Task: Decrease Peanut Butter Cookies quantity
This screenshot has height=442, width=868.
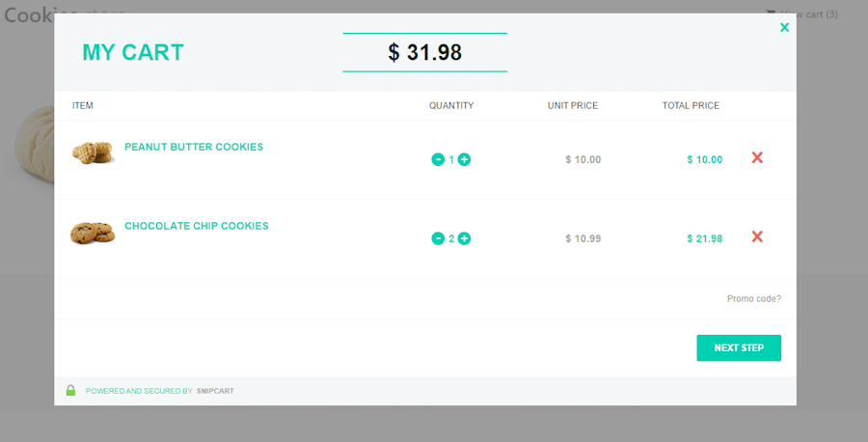Action: coord(438,159)
